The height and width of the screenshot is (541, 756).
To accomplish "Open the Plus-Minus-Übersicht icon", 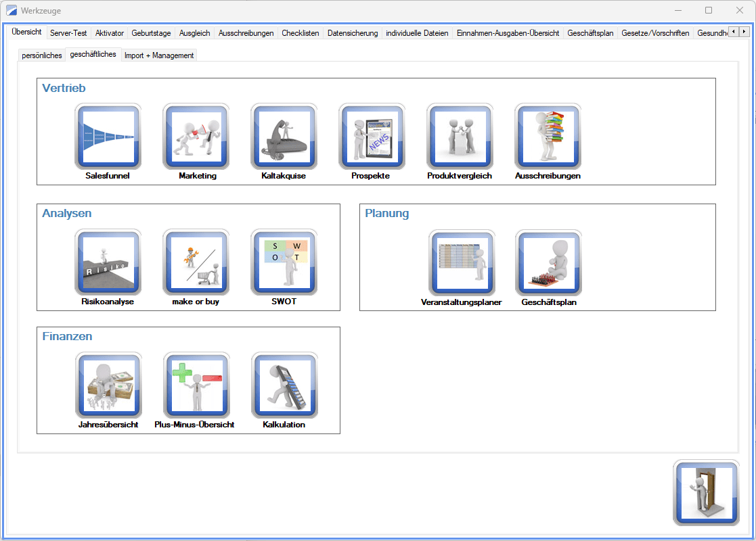I will coord(196,385).
